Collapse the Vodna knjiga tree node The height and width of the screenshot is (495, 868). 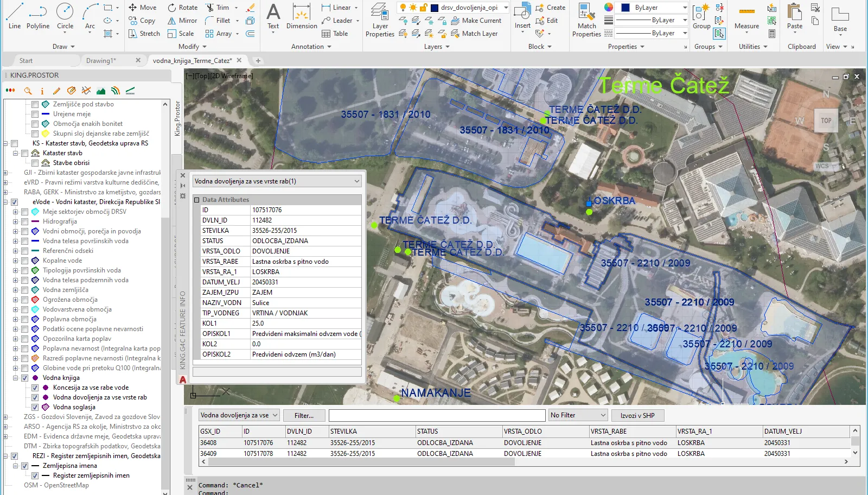pos(15,378)
